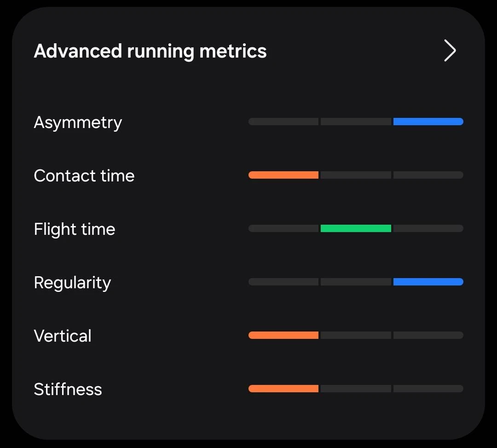The image size is (497, 448).
Task: Click the grey first segment of Asymmetry bar
Action: click(283, 122)
